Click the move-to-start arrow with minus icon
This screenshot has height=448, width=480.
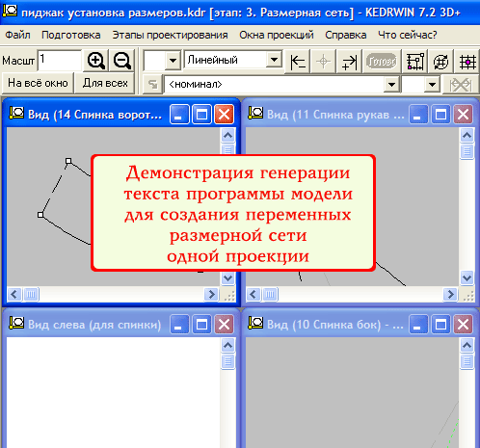[x=298, y=61]
